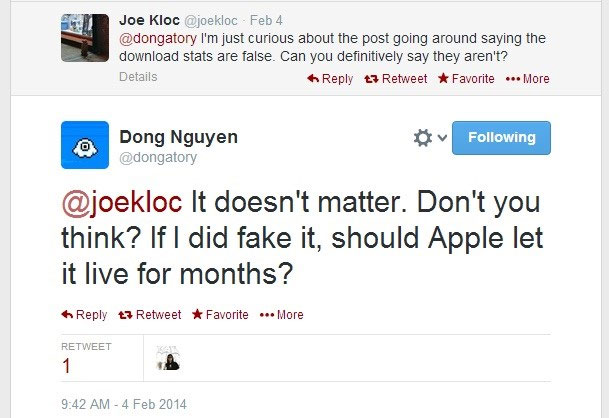Click the @joekloc mention in reply
Image resolution: width=609 pixels, height=418 pixels.
pos(123,204)
